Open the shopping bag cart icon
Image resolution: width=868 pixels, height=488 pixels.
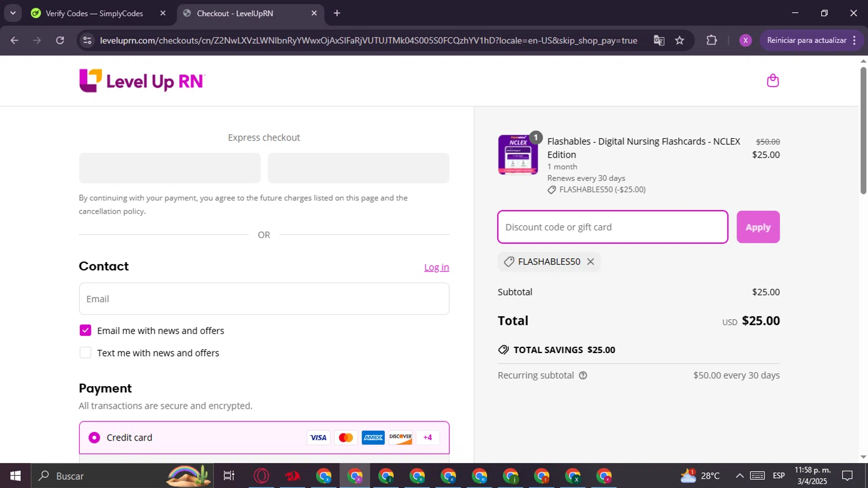(773, 80)
